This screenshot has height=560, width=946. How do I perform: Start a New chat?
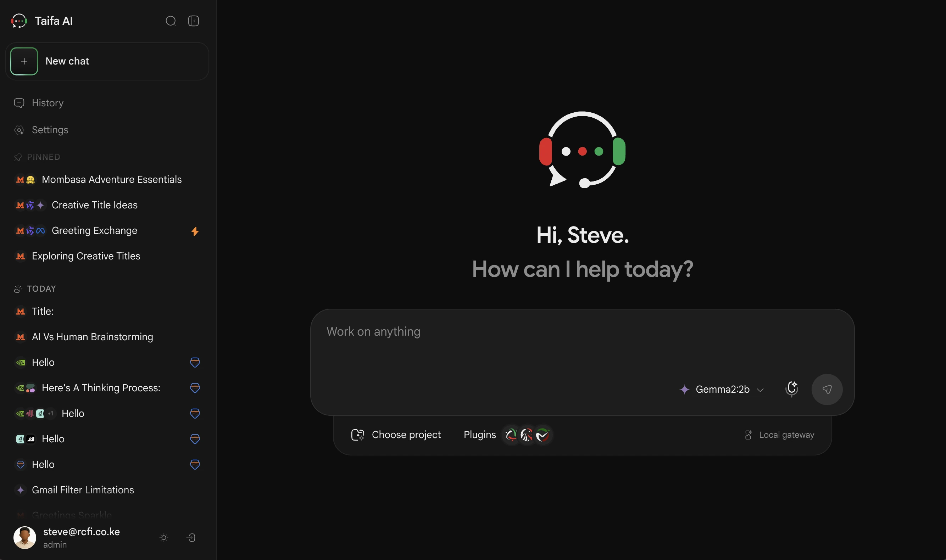pyautogui.click(x=107, y=61)
